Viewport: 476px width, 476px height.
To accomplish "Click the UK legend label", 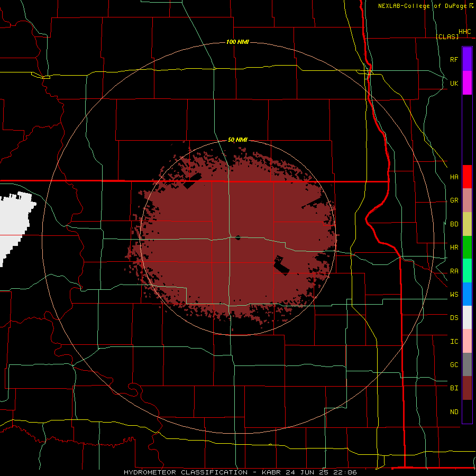I will [x=454, y=83].
